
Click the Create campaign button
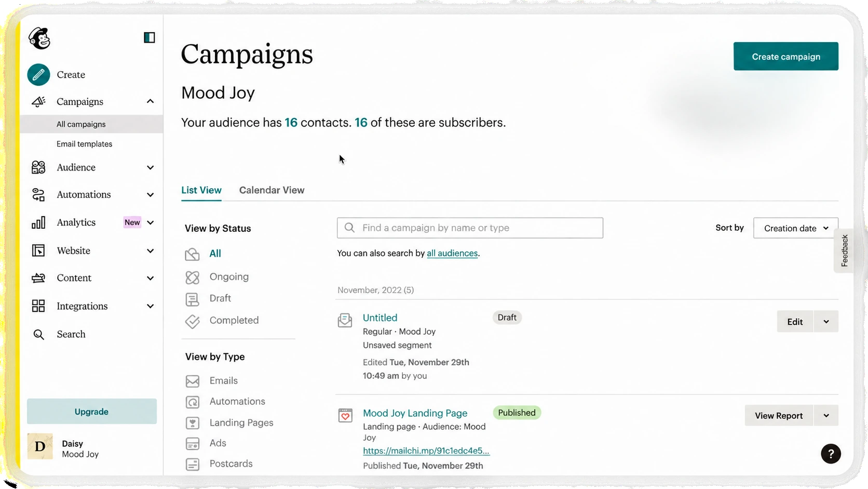tap(786, 57)
